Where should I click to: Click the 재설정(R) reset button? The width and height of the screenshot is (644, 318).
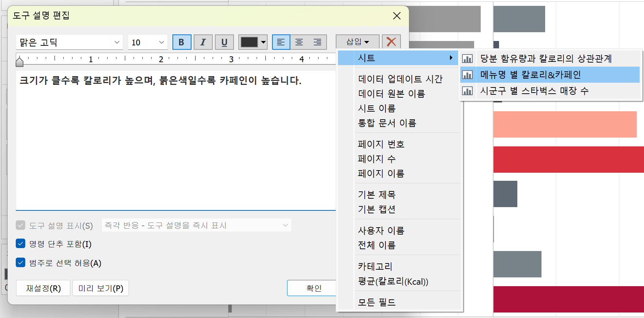coord(43,288)
